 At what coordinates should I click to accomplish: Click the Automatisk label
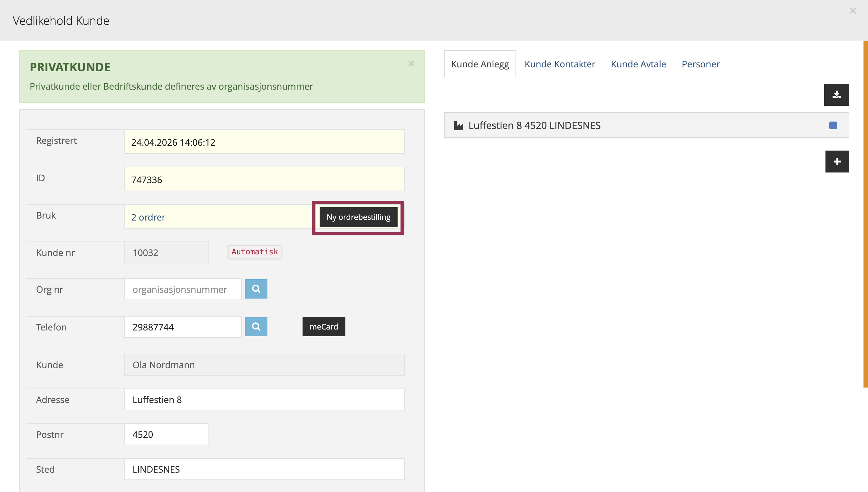(255, 252)
